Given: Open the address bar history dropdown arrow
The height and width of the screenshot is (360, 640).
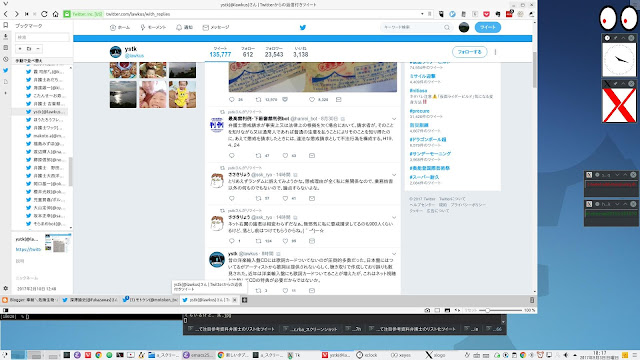Looking at the screenshot, I should coord(422,14).
